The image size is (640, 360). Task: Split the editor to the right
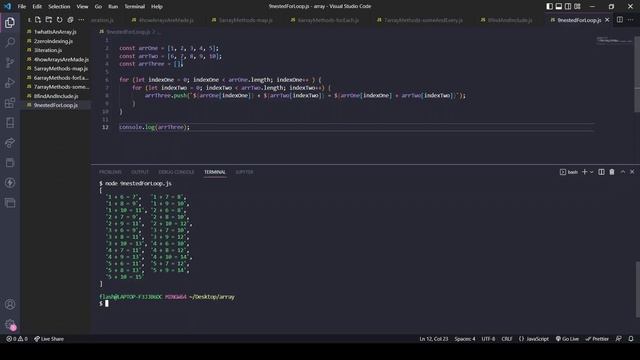pos(620,20)
